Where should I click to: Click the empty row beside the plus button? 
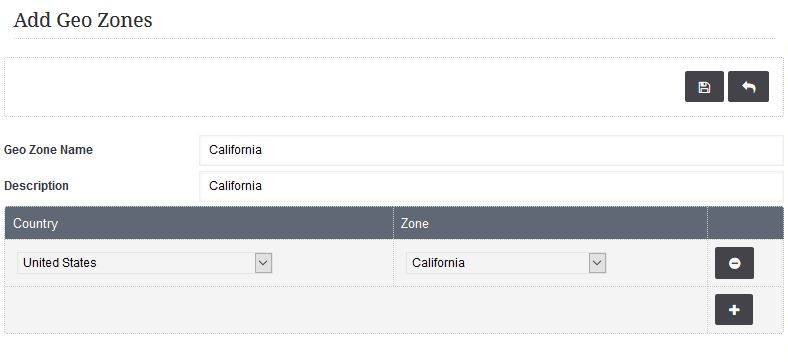point(356,310)
